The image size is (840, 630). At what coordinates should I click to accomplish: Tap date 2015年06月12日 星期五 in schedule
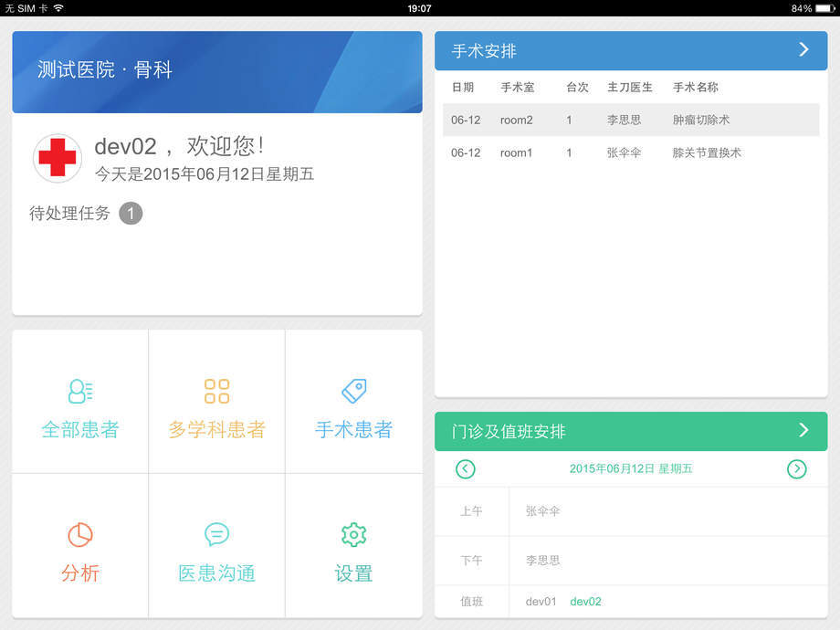coord(631,468)
